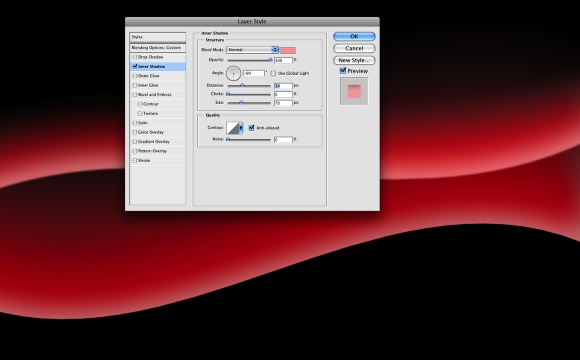Click the Contour curve thumbnail
Image resolution: width=580 pixels, height=360 pixels.
(233, 128)
